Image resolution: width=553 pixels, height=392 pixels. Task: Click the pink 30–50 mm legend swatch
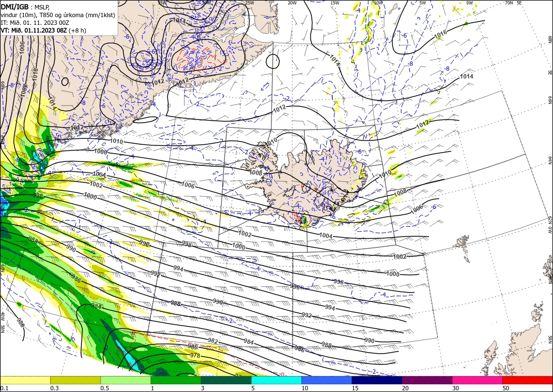[x=478, y=380]
